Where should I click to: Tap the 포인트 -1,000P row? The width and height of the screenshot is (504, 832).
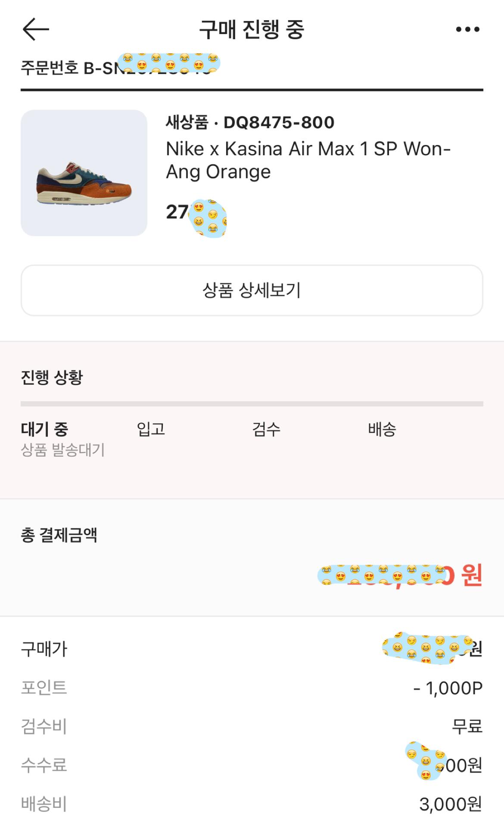point(252,688)
